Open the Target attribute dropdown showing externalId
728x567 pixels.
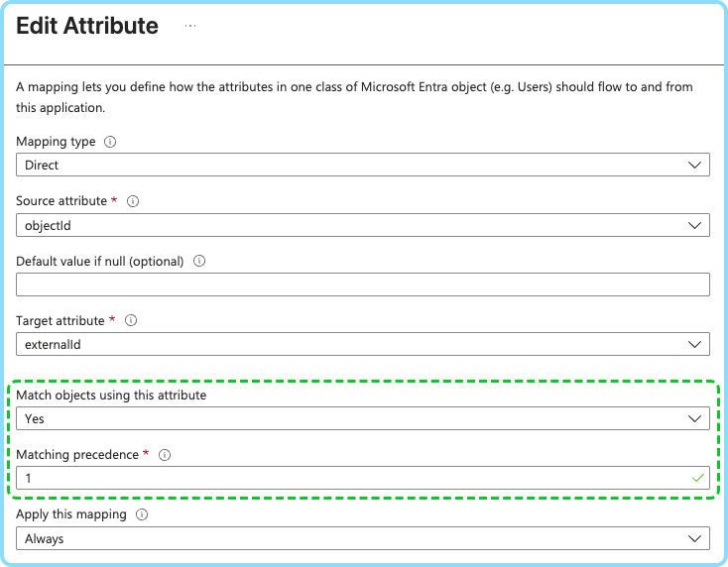(362, 345)
